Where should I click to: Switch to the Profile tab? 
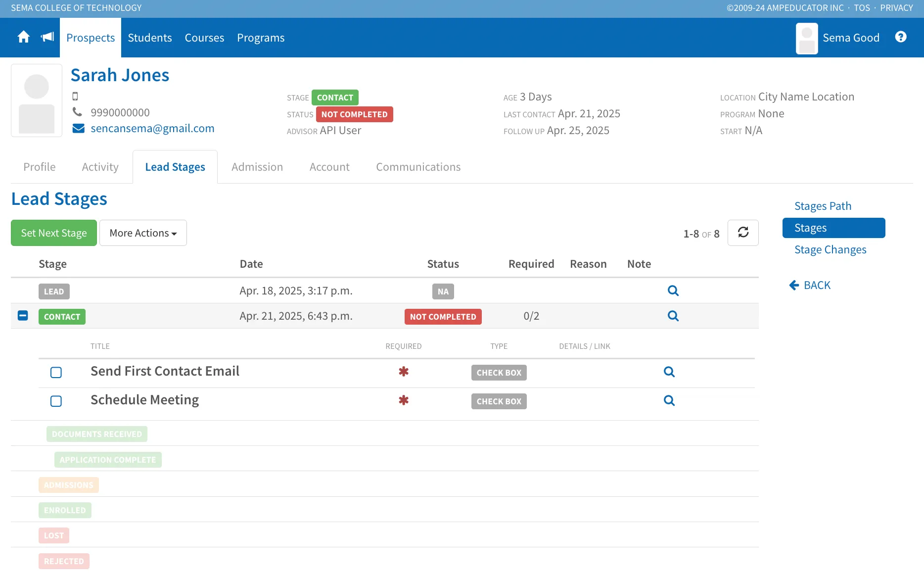(40, 167)
